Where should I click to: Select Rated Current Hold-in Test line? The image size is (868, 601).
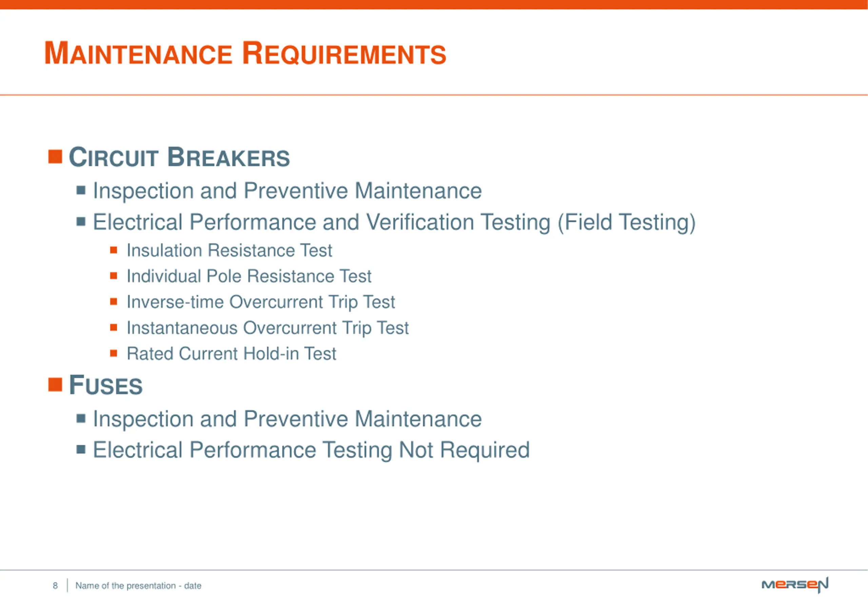[x=231, y=354]
